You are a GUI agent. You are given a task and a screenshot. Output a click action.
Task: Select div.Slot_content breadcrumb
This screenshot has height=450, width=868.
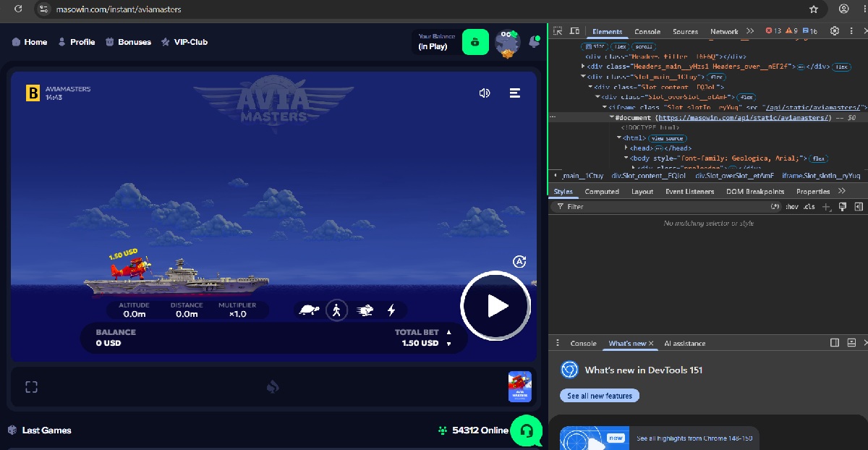pyautogui.click(x=649, y=176)
